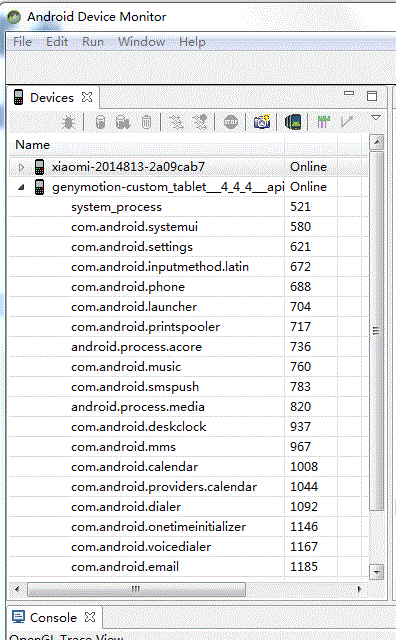
Task: Select the com.android.deskclock process
Action: (x=139, y=427)
